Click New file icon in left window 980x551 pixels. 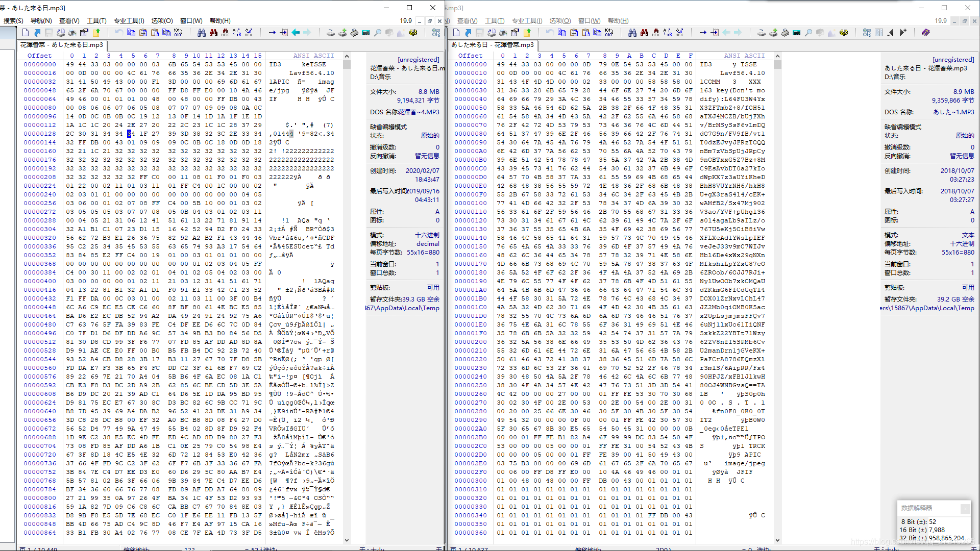(x=26, y=33)
